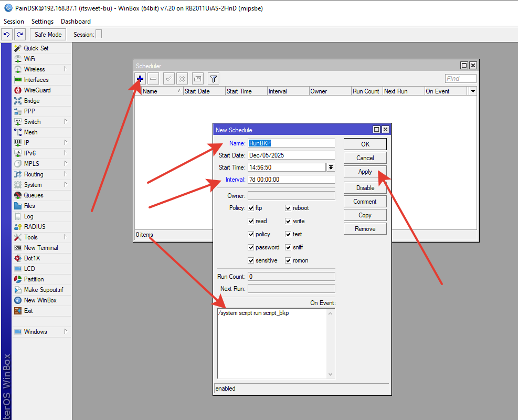Open the Dashboard menu
518x420 pixels.
coord(76,22)
